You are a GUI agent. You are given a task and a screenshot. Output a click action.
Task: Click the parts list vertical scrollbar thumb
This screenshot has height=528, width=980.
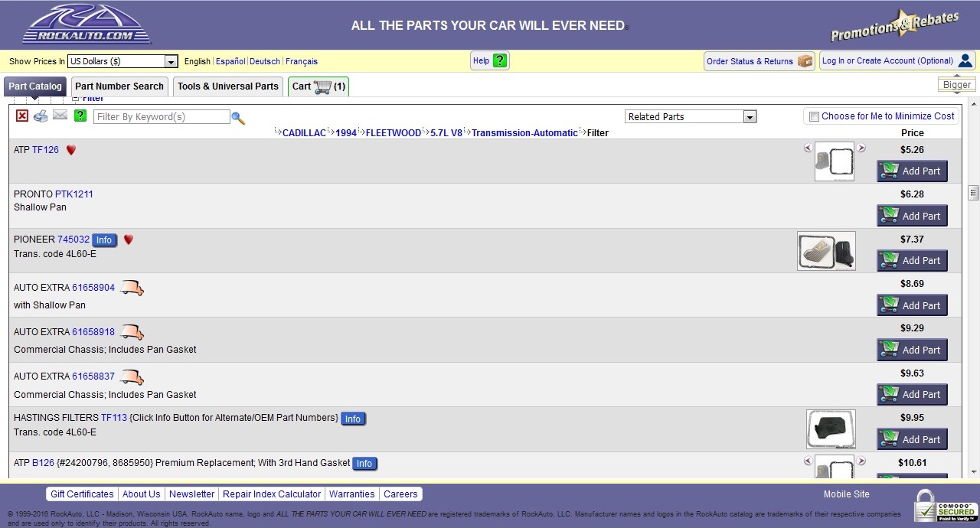click(x=973, y=192)
